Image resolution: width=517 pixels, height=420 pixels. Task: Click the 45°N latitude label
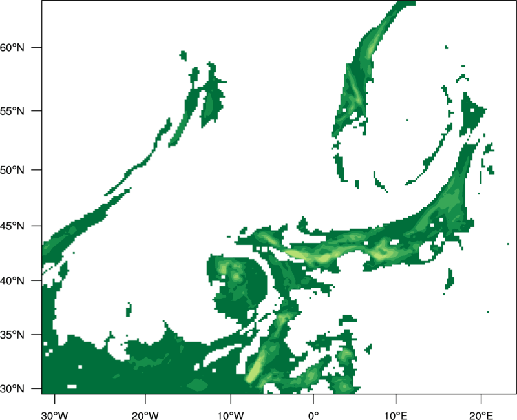12,226
